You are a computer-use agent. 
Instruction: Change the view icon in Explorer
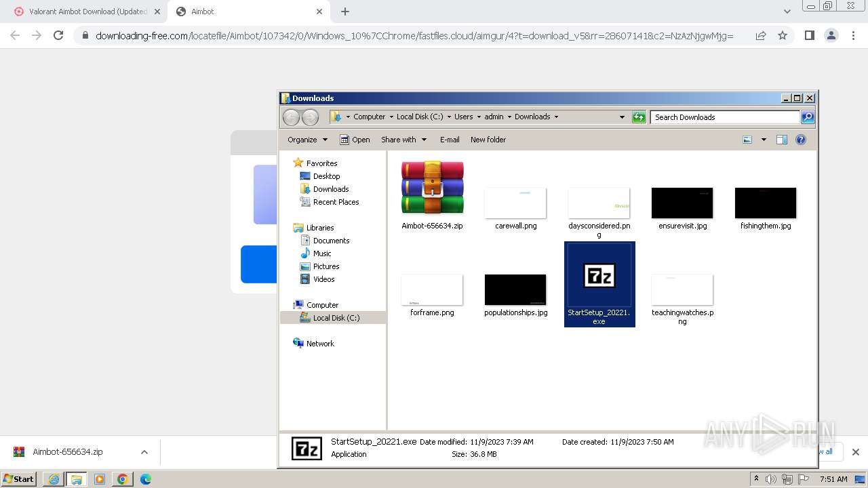[747, 140]
